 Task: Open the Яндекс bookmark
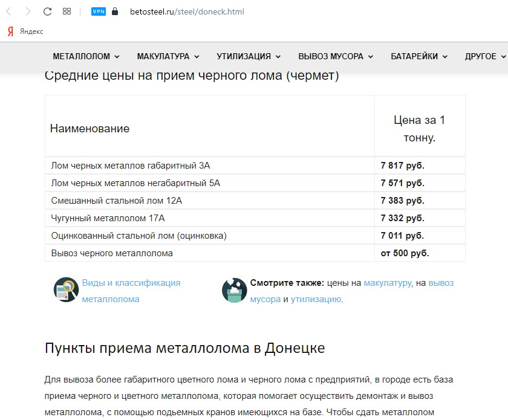coord(25,31)
